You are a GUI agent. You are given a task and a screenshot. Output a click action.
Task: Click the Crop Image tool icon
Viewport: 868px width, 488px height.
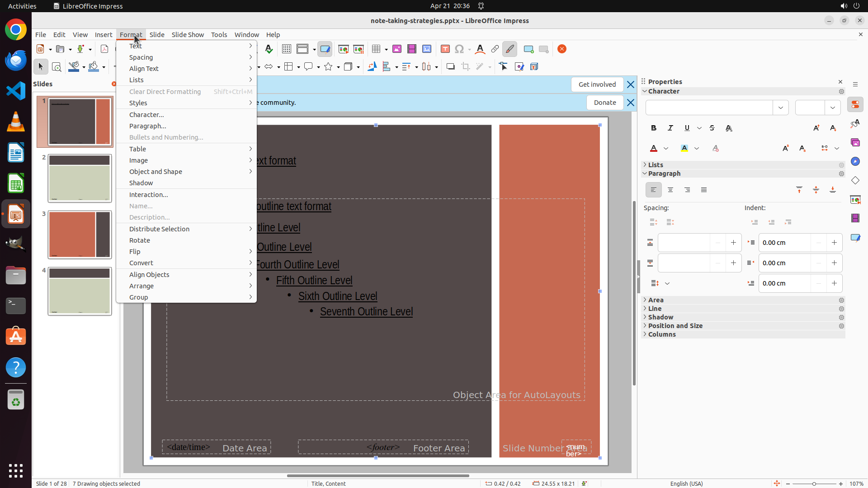(x=465, y=67)
